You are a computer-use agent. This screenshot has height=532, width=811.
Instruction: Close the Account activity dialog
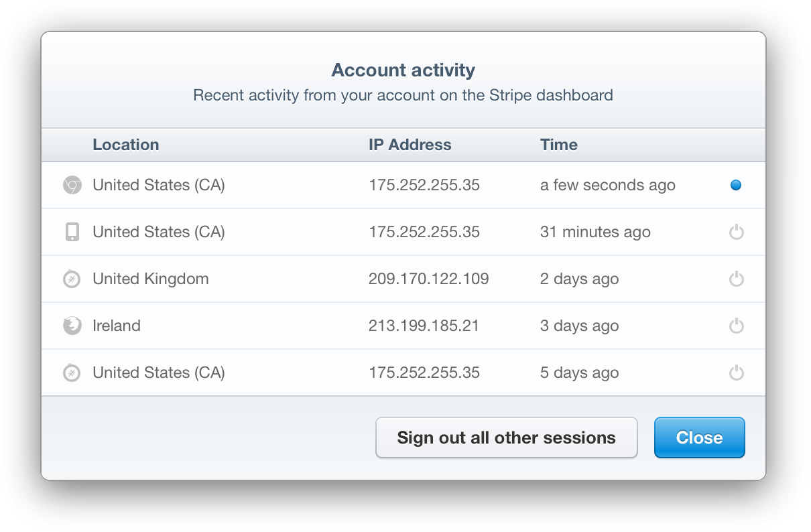coord(700,438)
